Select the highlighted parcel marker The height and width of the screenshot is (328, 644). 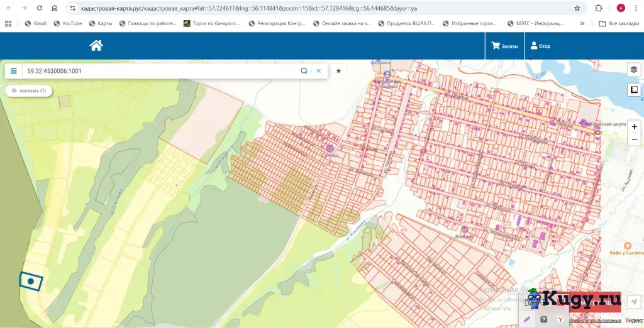(x=31, y=282)
